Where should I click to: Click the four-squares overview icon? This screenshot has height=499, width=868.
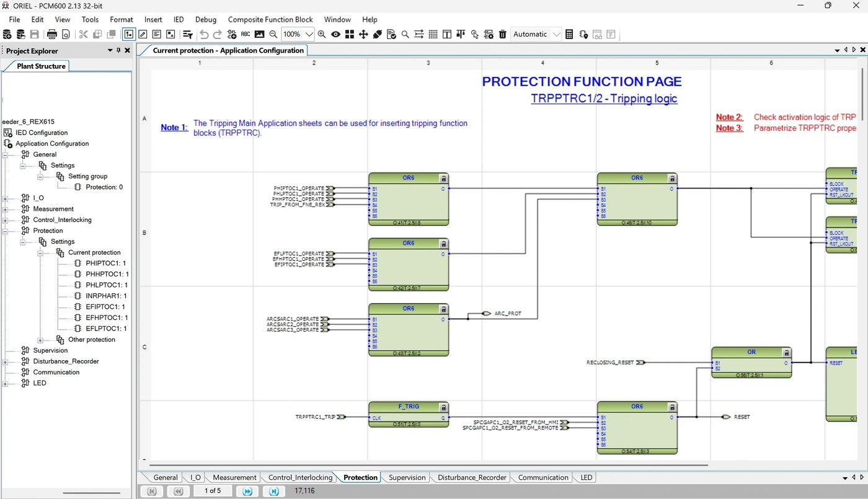pyautogui.click(x=350, y=34)
